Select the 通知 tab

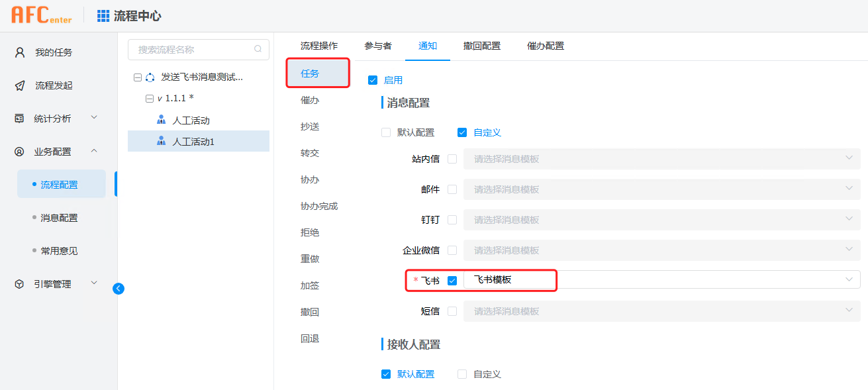click(428, 46)
